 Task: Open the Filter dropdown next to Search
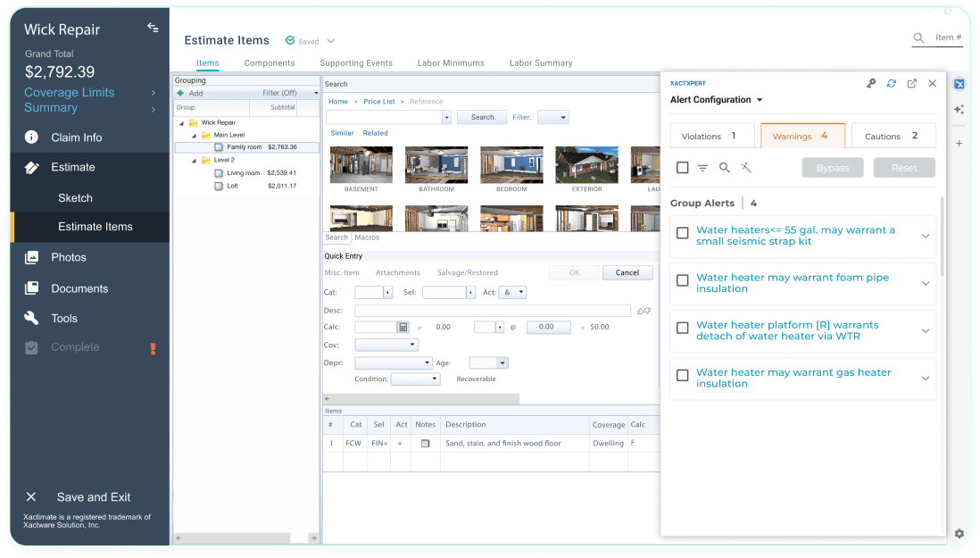pos(553,118)
